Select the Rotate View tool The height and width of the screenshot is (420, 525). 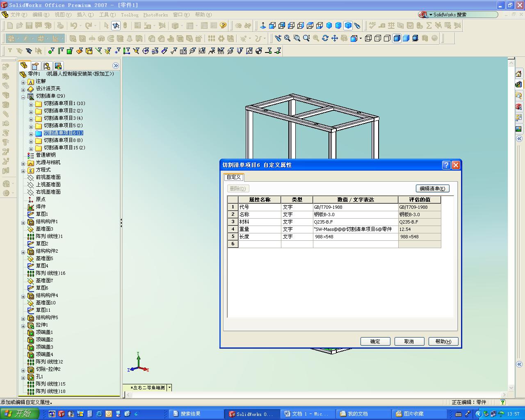[325, 38]
